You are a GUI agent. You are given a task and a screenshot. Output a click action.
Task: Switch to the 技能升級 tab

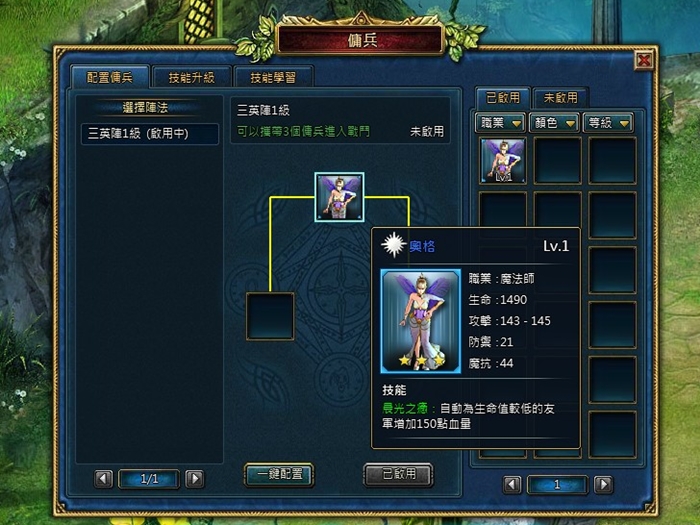pyautogui.click(x=192, y=77)
